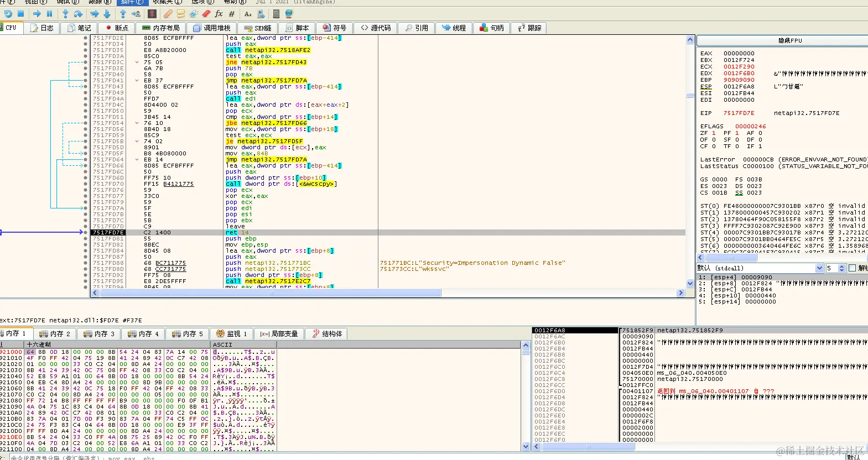The image size is (868, 460).
Task: Select the 监视 1 watch tab
Action: 232,334
